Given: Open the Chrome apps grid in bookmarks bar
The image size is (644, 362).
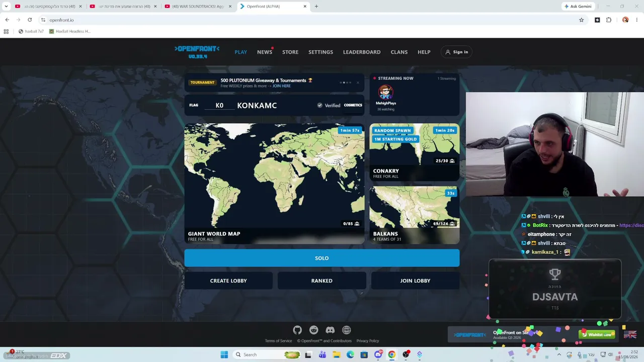Looking at the screenshot, I should pyautogui.click(x=6, y=31).
